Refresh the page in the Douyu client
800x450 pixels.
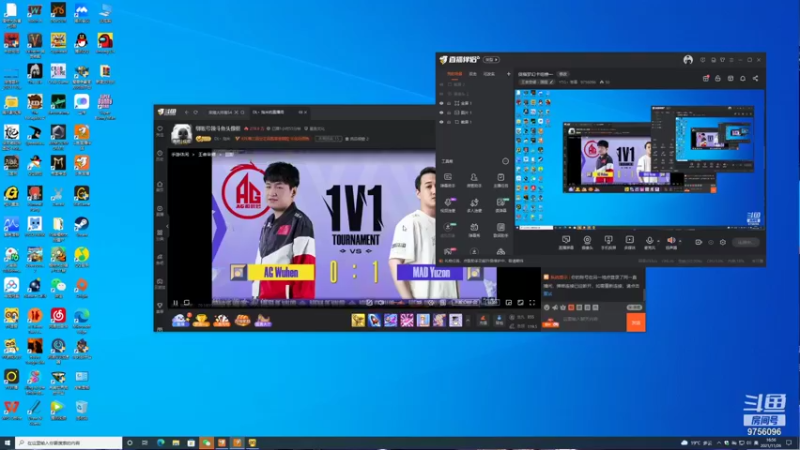tap(195, 112)
